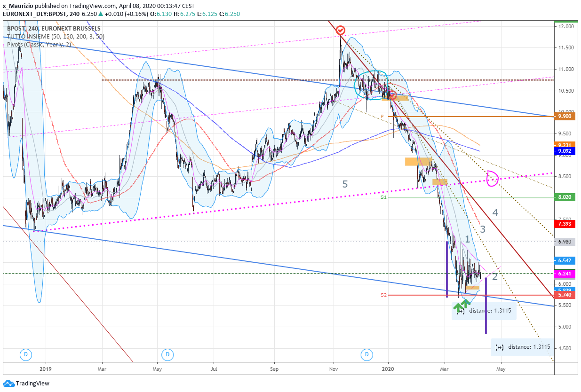Select the wave number 3 annotation

(483, 229)
